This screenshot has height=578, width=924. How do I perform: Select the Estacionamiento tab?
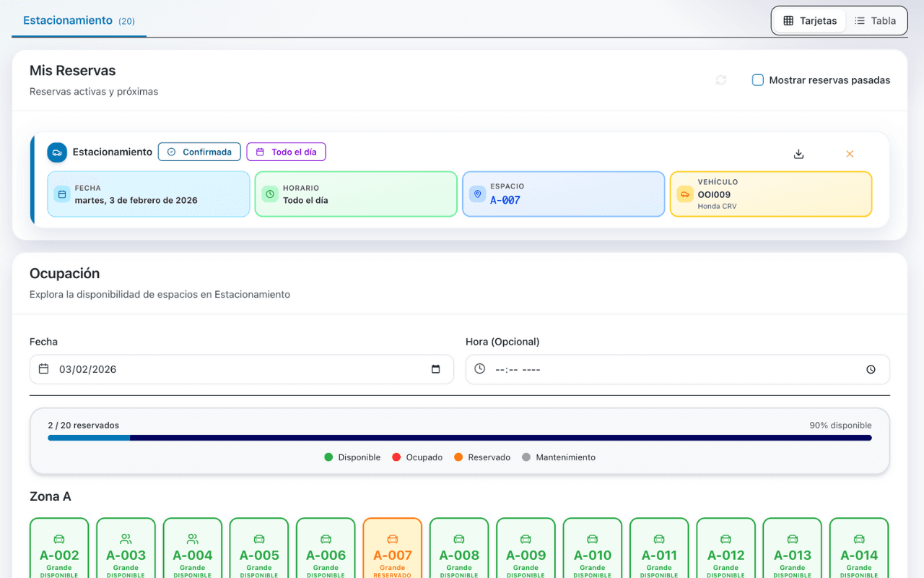tap(68, 20)
